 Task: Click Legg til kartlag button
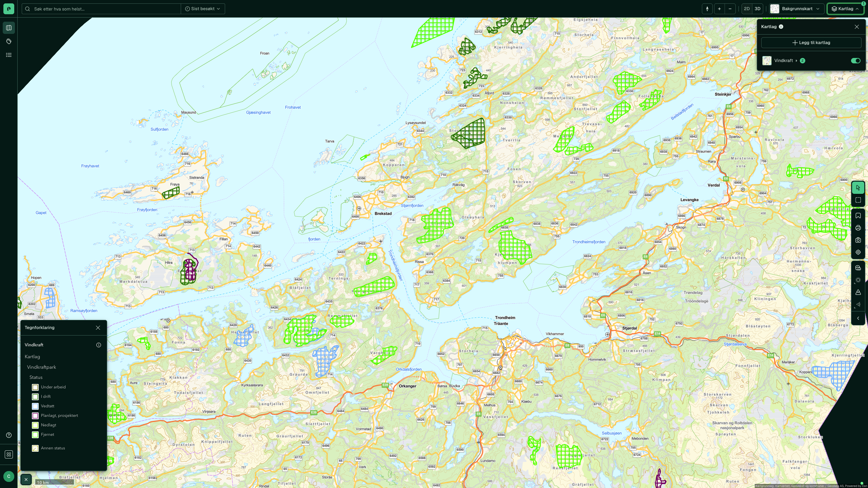(811, 43)
